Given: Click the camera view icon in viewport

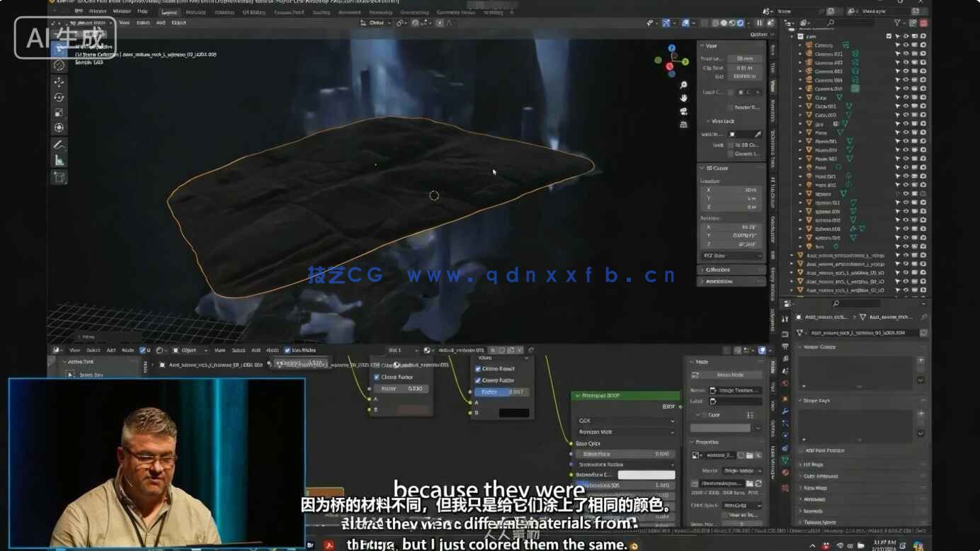Looking at the screenshot, I should (683, 111).
